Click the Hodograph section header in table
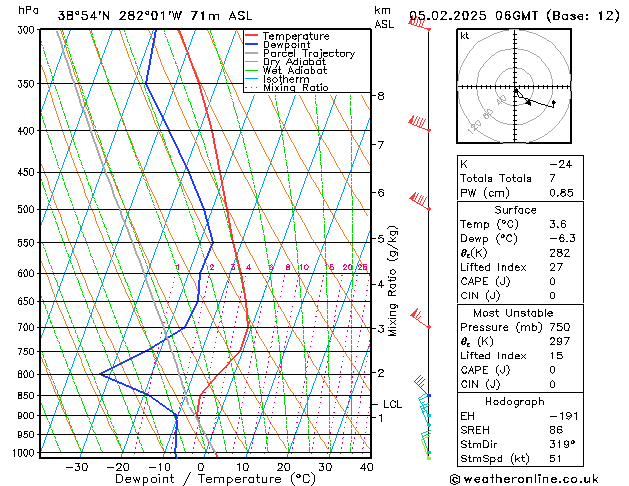Image resolution: width=629 pixels, height=486 pixels. tap(514, 401)
